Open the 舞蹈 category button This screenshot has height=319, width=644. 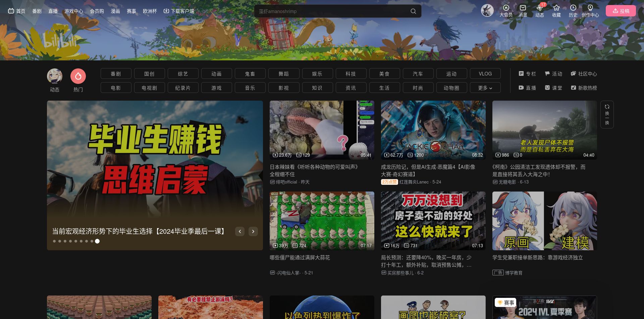(283, 73)
